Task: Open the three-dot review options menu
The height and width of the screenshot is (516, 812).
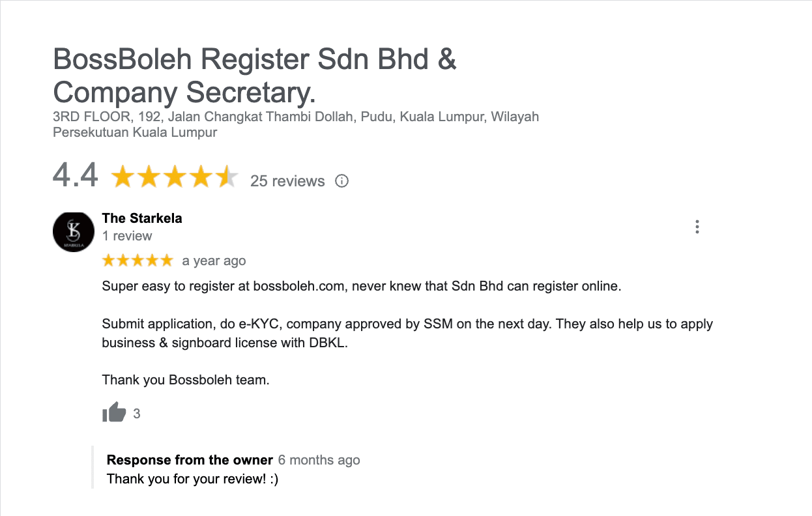Action: tap(697, 227)
